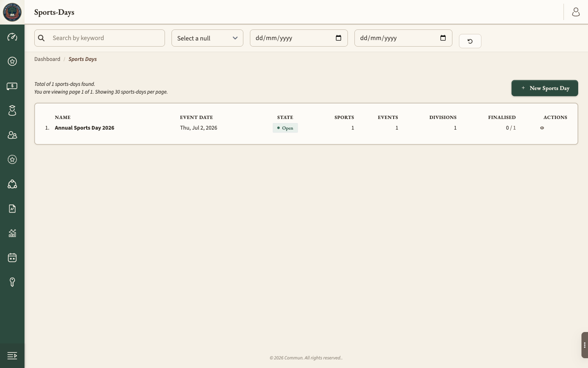Open the second date picker calendar icon
Image resolution: width=588 pixels, height=368 pixels.
click(443, 38)
